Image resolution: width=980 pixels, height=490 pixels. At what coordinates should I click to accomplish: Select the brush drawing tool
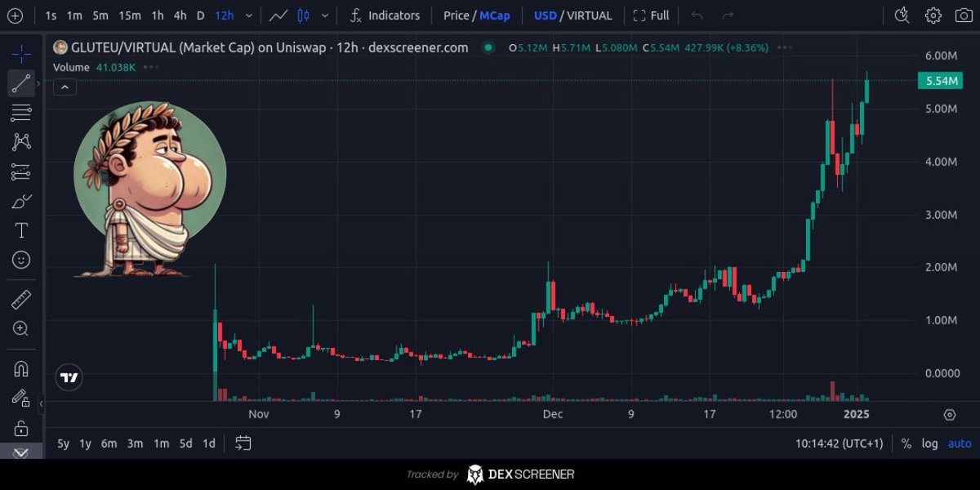click(21, 201)
